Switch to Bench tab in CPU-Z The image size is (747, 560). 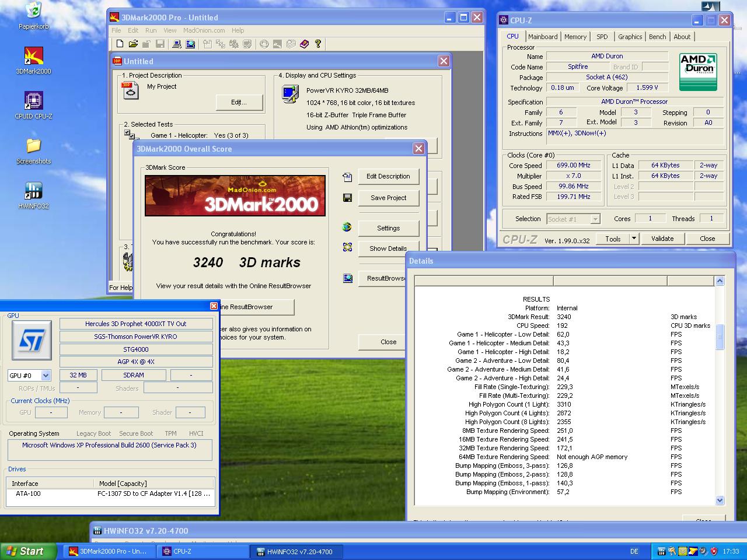pos(657,37)
